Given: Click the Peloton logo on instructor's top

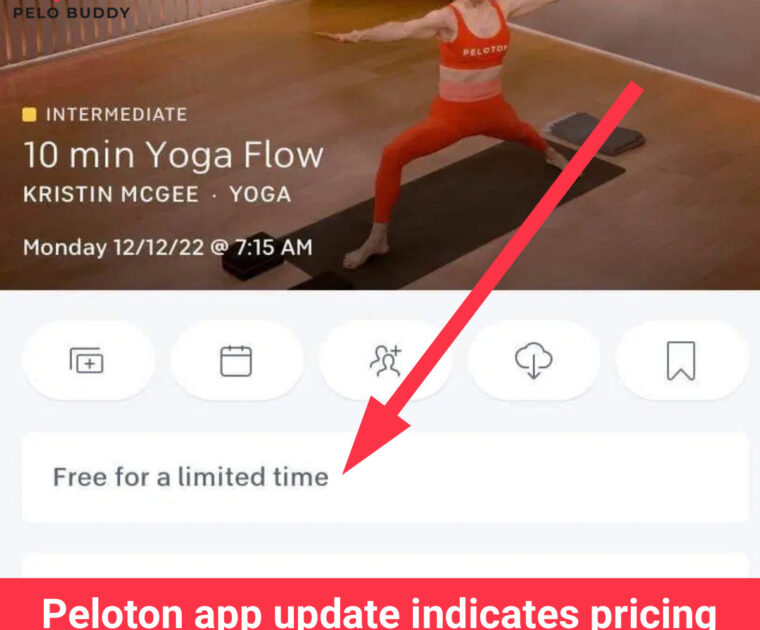Looking at the screenshot, I should [485, 50].
